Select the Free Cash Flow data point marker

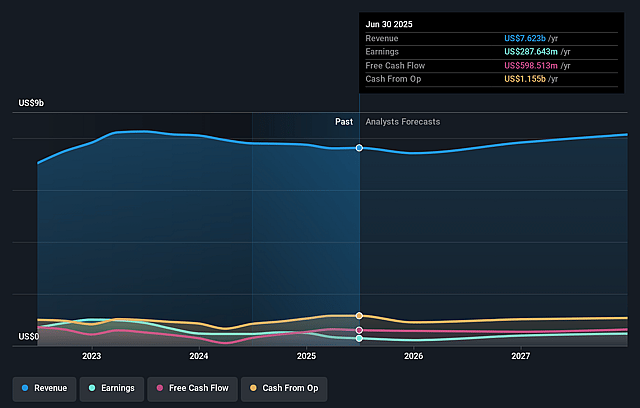click(x=359, y=330)
